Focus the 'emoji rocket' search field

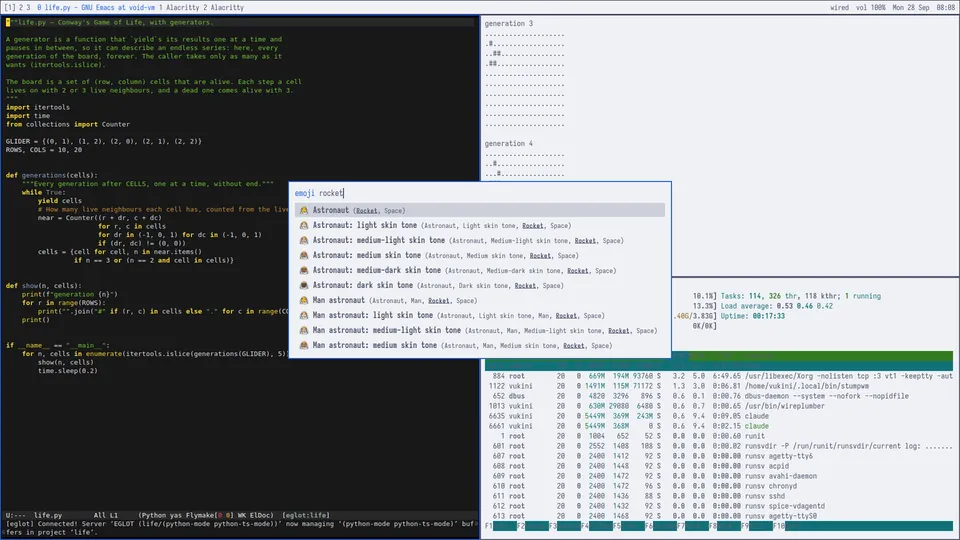pyautogui.click(x=480, y=193)
